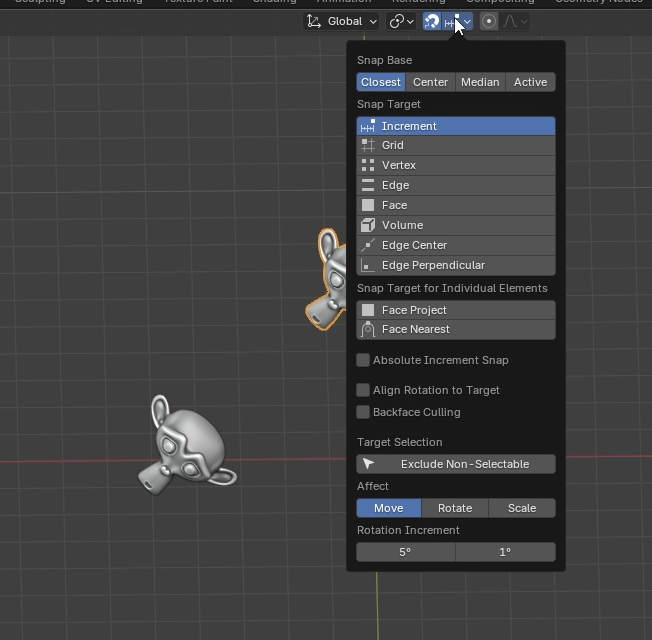The height and width of the screenshot is (640, 652).
Task: Select Increment snap target
Action: point(456,126)
